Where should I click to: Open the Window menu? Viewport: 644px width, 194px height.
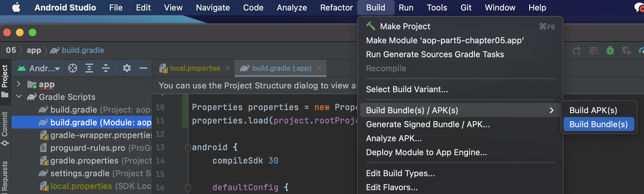pyautogui.click(x=500, y=7)
